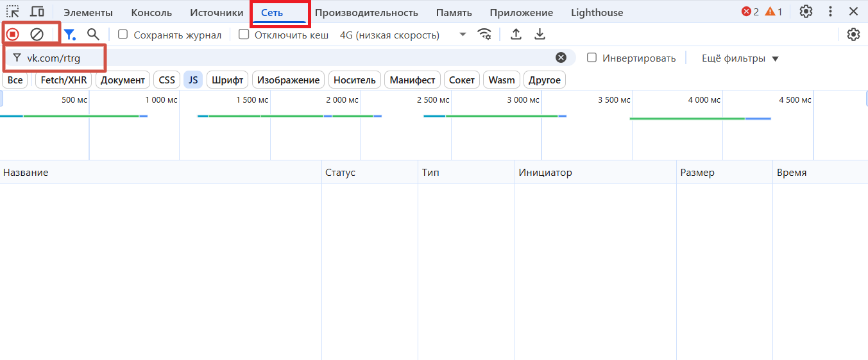Export HAR file with download icon
The image size is (868, 360).
pyautogui.click(x=540, y=35)
